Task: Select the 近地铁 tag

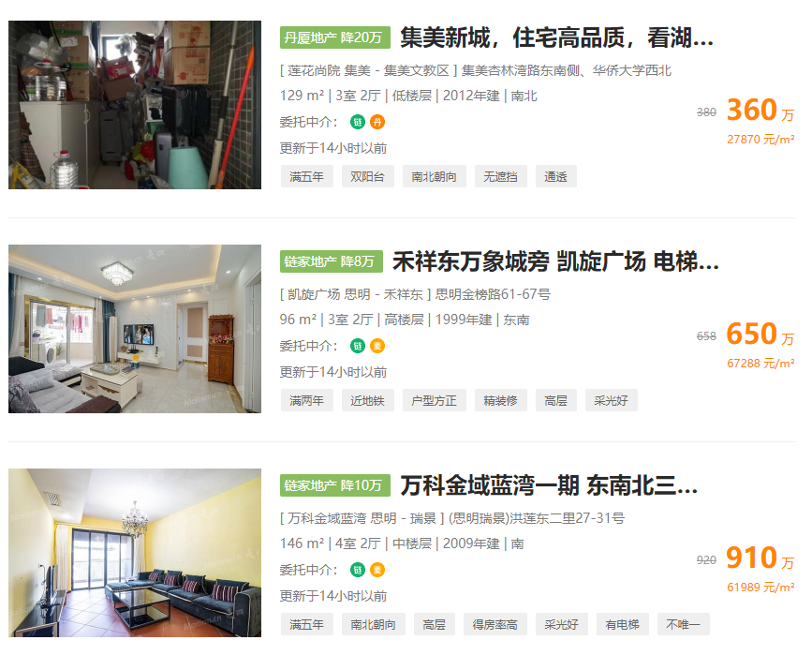Action: (x=368, y=400)
